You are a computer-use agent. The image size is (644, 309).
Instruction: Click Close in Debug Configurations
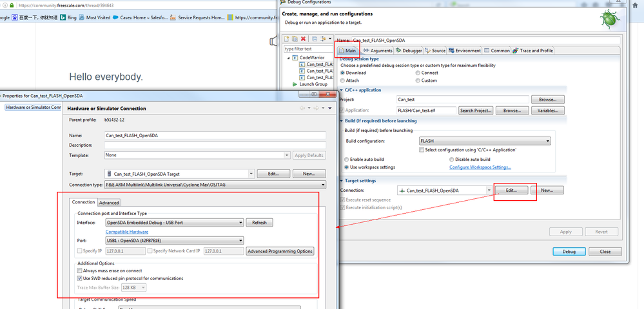(605, 252)
